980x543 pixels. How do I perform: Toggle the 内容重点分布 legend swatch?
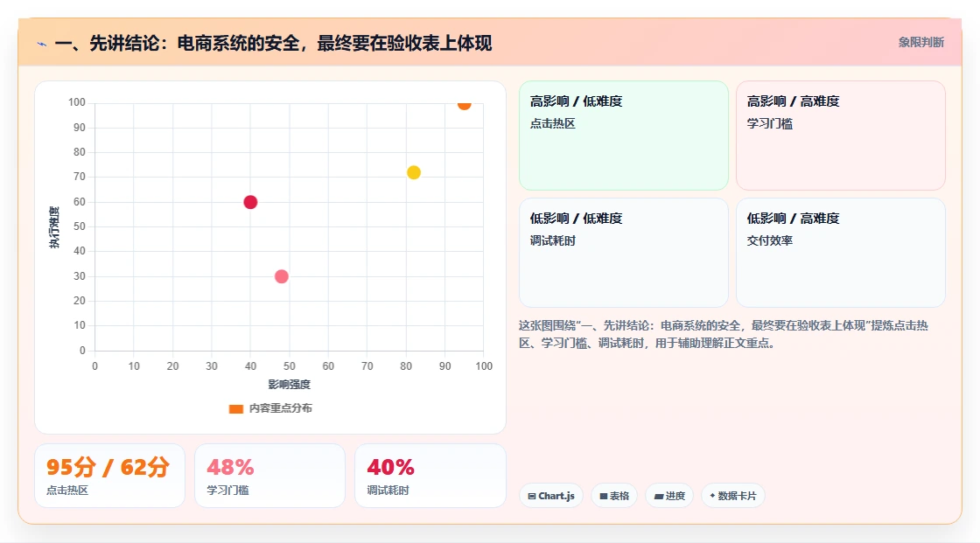235,408
